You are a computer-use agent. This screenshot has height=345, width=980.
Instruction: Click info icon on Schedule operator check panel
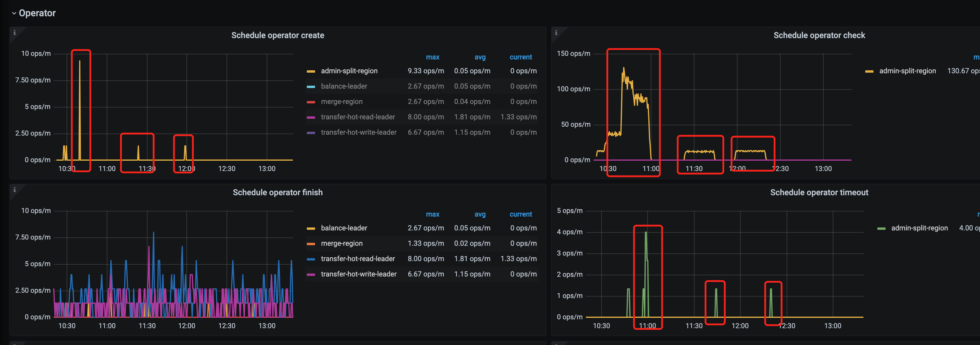click(556, 32)
